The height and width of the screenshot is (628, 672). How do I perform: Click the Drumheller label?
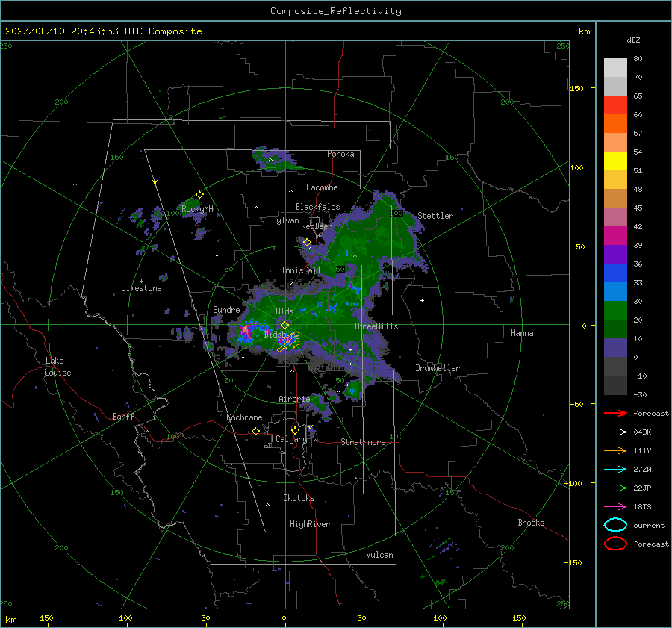pyautogui.click(x=438, y=368)
